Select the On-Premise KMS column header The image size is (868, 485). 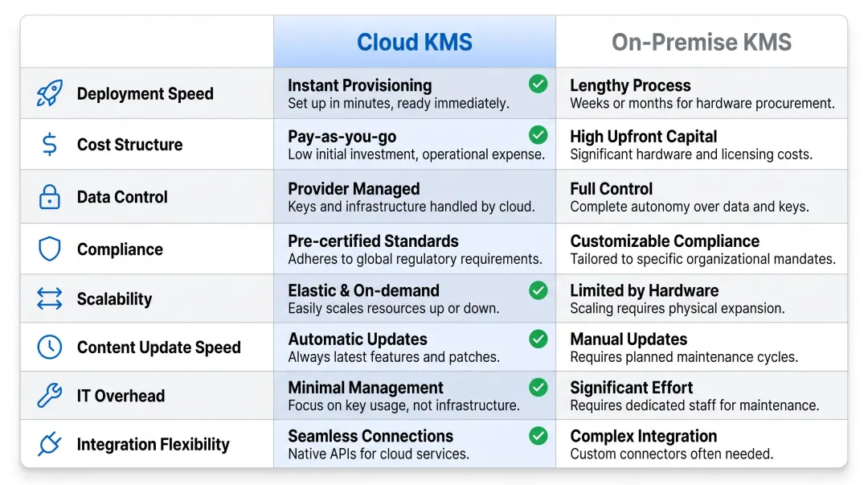tap(702, 42)
